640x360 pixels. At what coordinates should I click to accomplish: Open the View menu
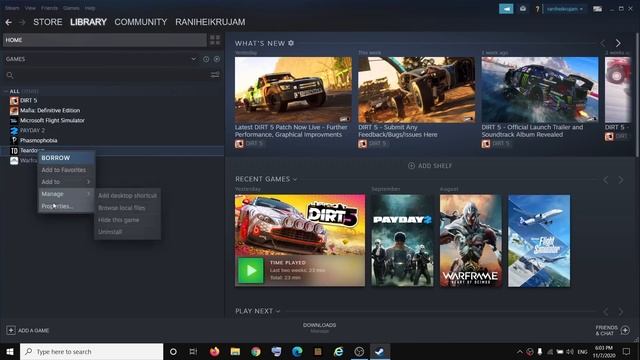(30, 8)
